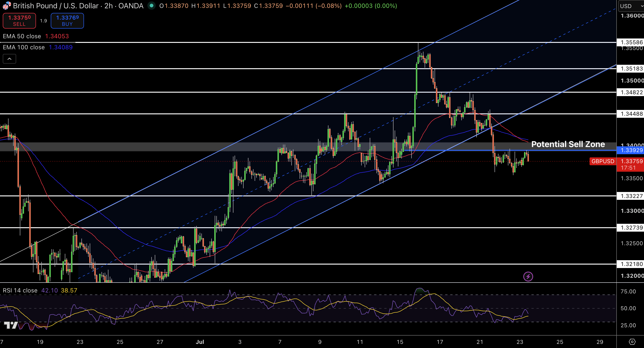Click the green market status dot
The image size is (644, 348).
(151, 6)
